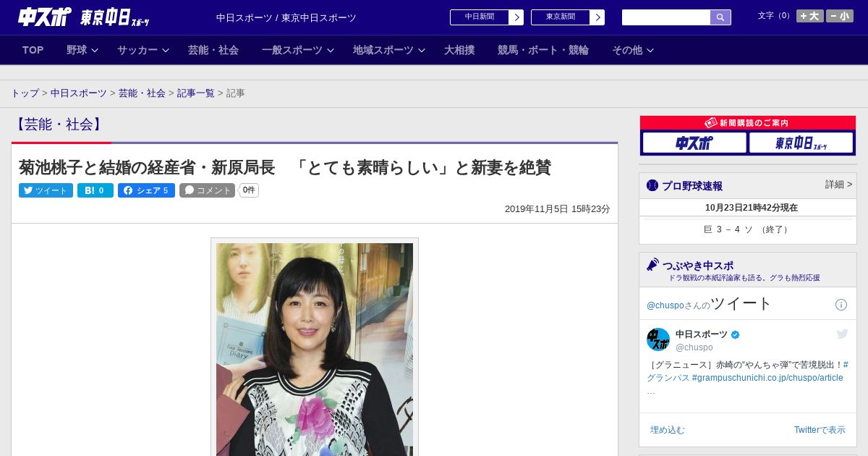Open 芸能・社会 navigation item
The image size is (868, 456).
pyautogui.click(x=213, y=50)
